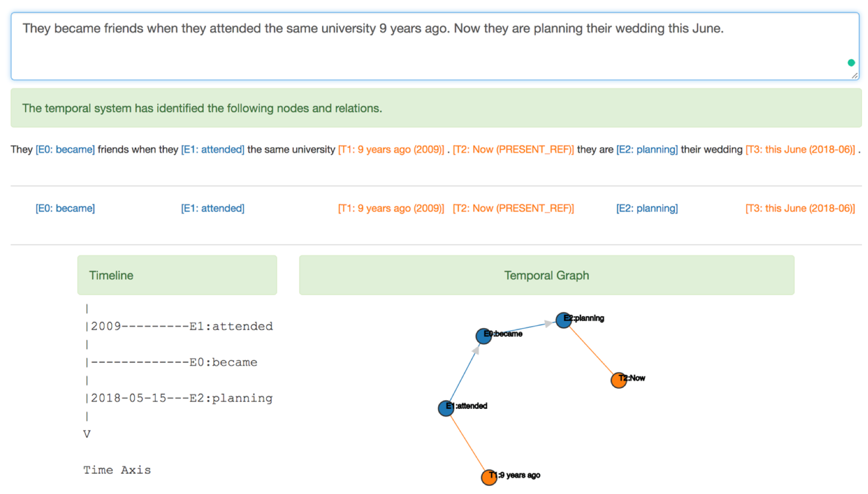Select [T3: this June (2018-06)] node label
Screen dimensions: 868x494
click(x=800, y=208)
